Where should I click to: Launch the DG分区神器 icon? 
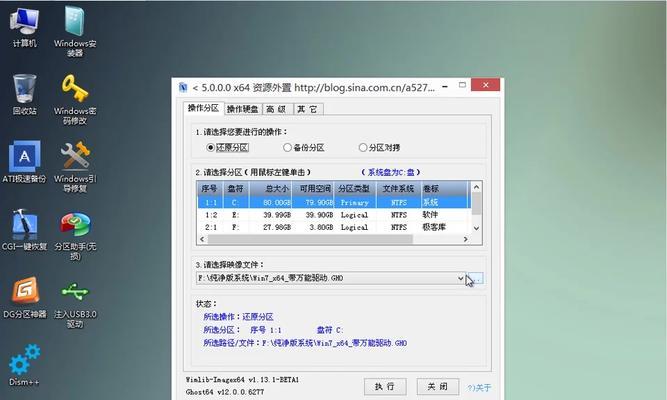click(x=25, y=297)
